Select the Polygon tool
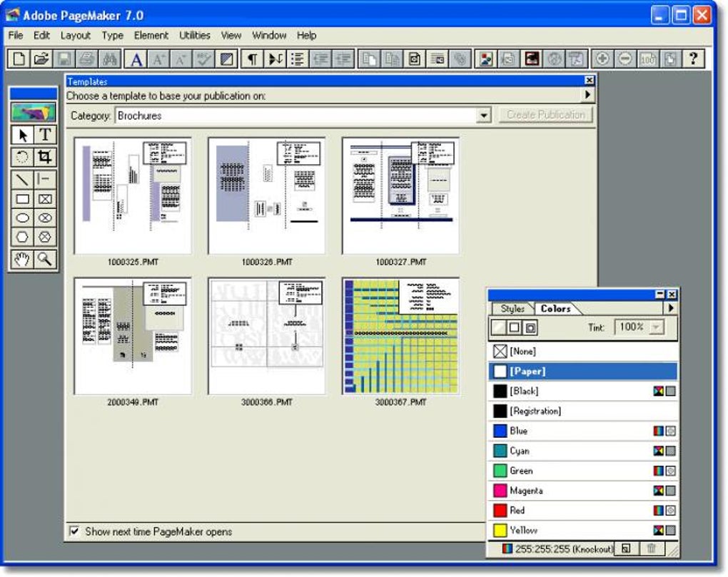 [22, 237]
